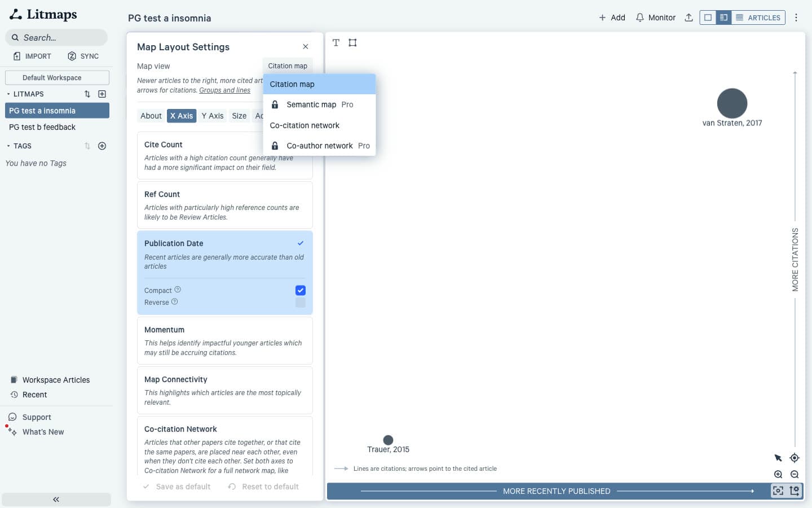Select the Text annotation tool
Viewport: 812px width, 508px height.
coord(336,42)
